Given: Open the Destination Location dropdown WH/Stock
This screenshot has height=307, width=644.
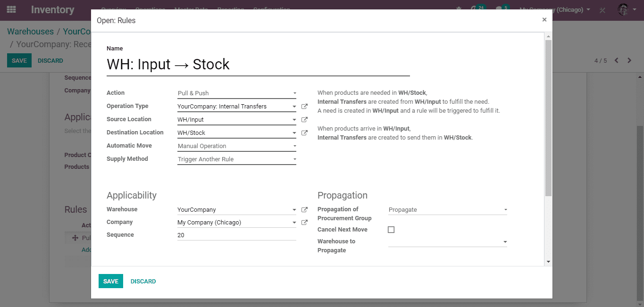Looking at the screenshot, I should [x=237, y=133].
